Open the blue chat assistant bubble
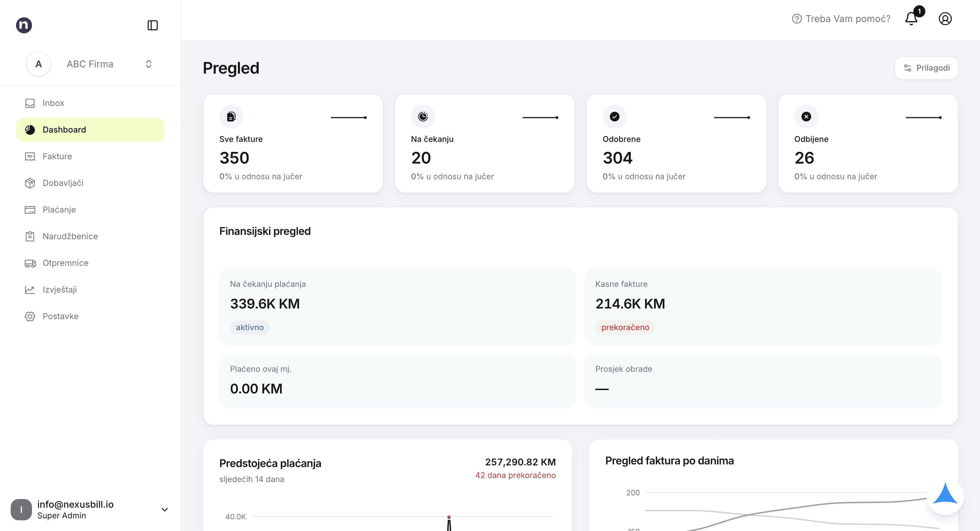 point(945,496)
